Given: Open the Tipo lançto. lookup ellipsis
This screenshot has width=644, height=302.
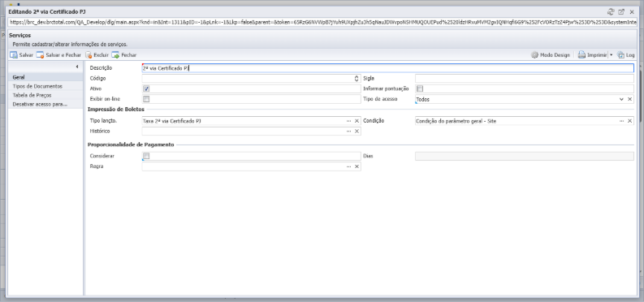Looking at the screenshot, I should point(348,121).
